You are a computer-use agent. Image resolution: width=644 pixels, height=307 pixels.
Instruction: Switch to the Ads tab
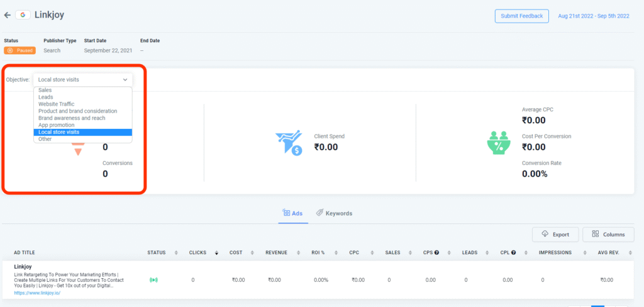coord(293,213)
